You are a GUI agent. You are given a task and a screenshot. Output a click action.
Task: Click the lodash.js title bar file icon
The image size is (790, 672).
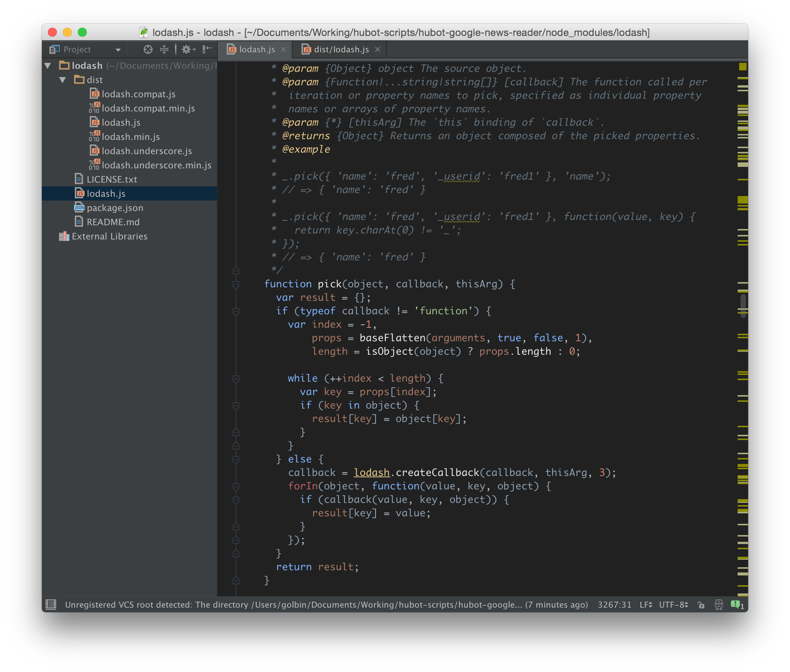[x=144, y=33]
